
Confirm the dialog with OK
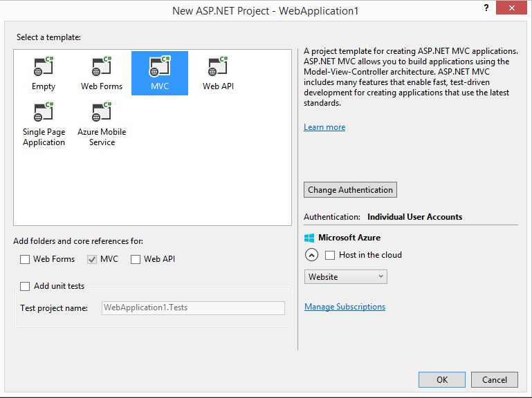click(x=442, y=380)
